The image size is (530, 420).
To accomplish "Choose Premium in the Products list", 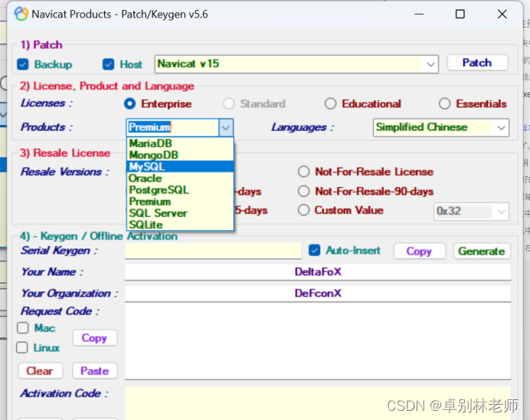I will tap(180, 202).
